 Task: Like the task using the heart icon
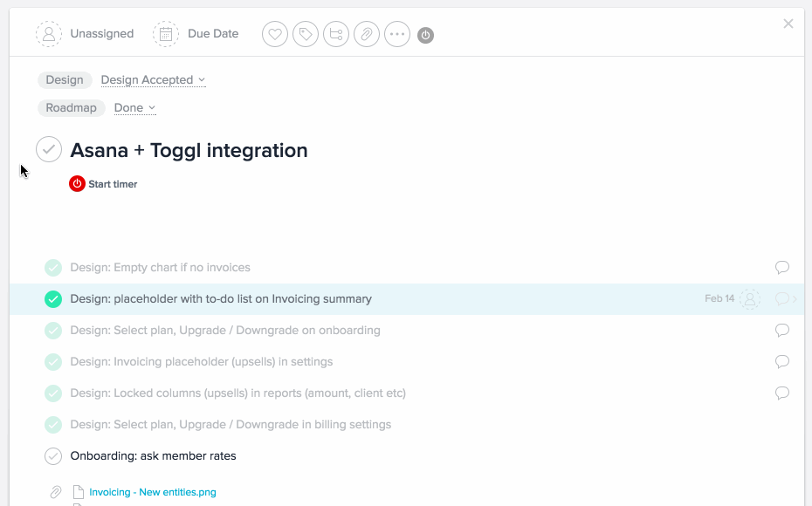[x=274, y=34]
